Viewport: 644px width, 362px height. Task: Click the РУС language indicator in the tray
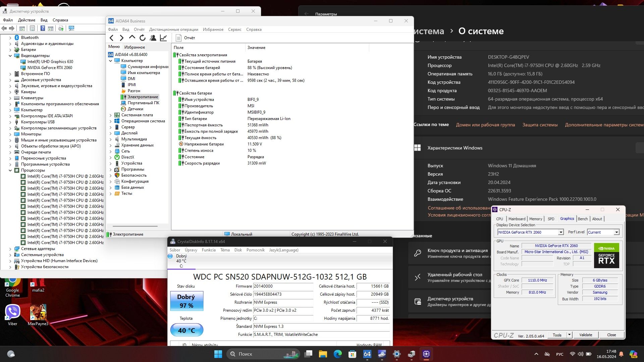(x=559, y=354)
